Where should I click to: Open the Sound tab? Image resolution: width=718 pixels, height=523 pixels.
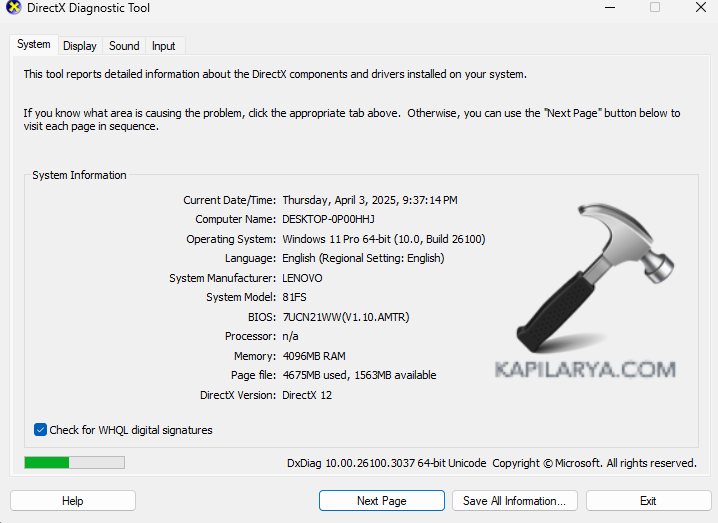tap(124, 46)
